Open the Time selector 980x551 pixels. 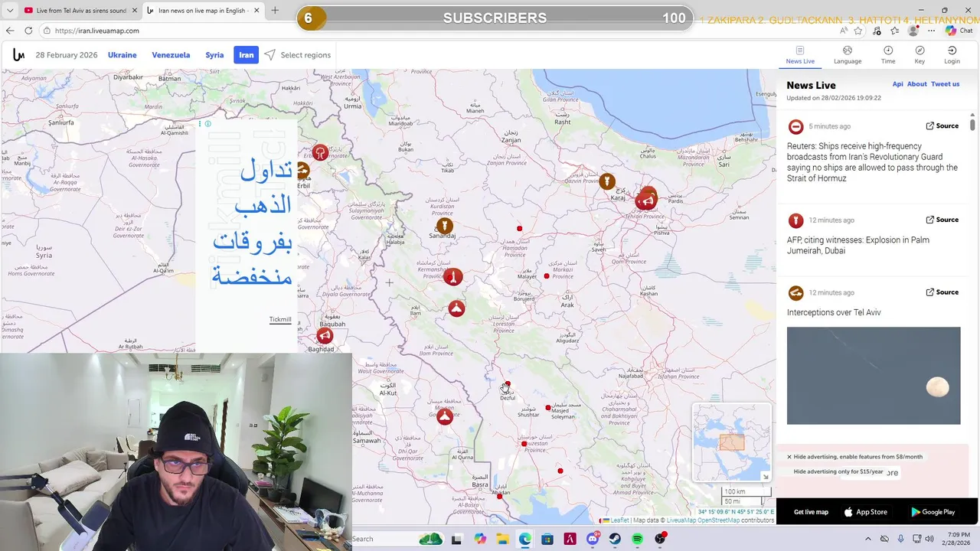pos(888,55)
